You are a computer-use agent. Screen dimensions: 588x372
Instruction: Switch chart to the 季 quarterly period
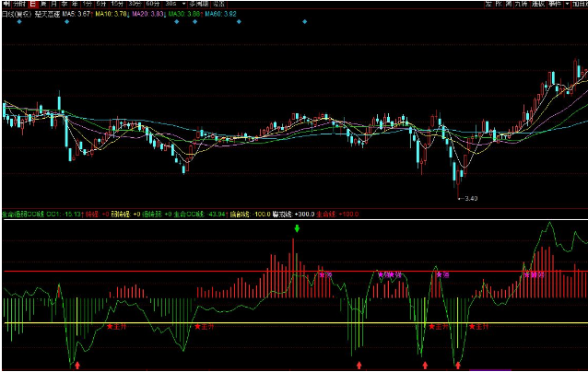[65, 4]
